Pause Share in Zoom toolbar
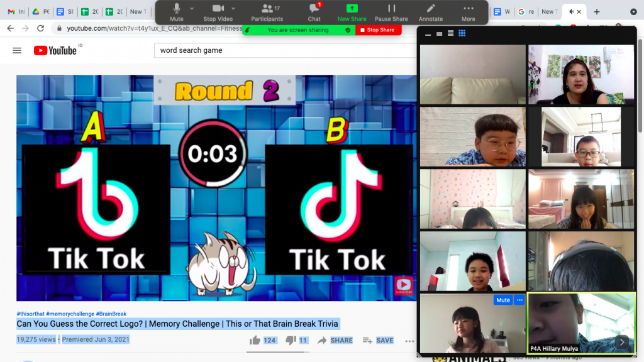 click(x=391, y=12)
